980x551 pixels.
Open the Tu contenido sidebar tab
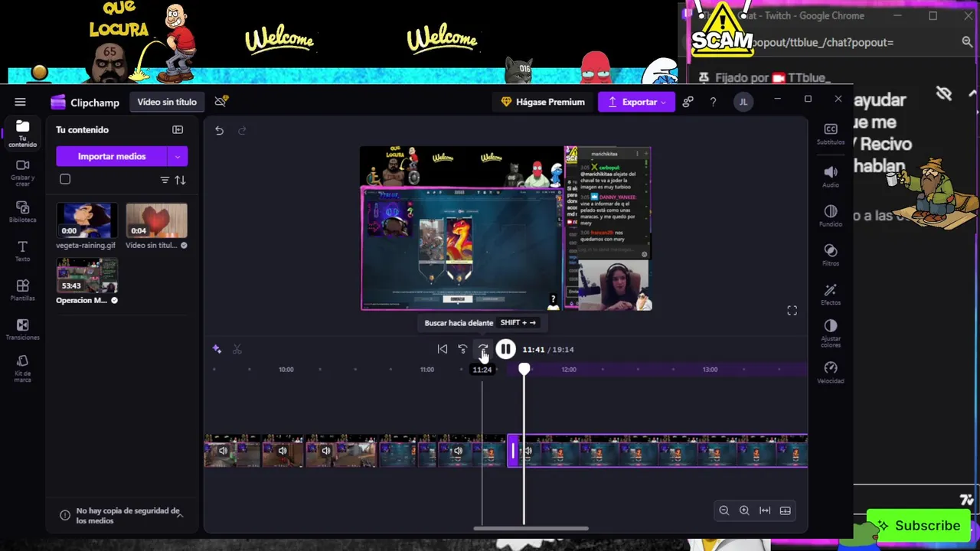pos(22,133)
